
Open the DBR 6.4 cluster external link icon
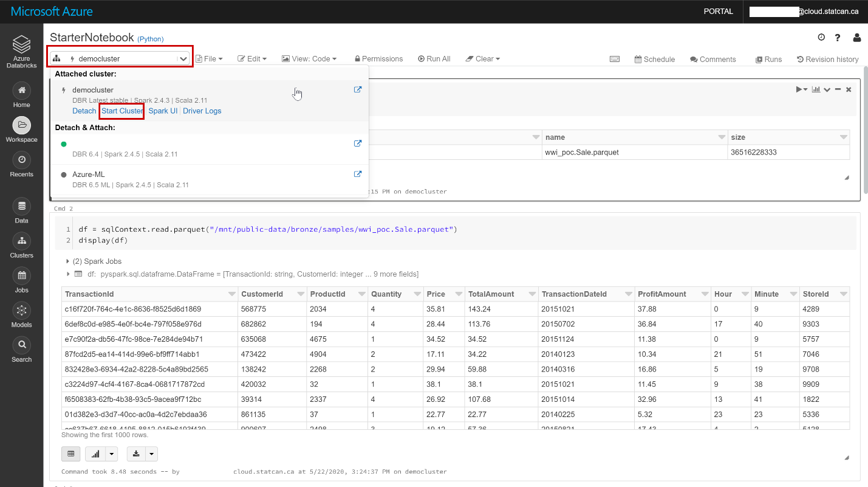(x=358, y=143)
